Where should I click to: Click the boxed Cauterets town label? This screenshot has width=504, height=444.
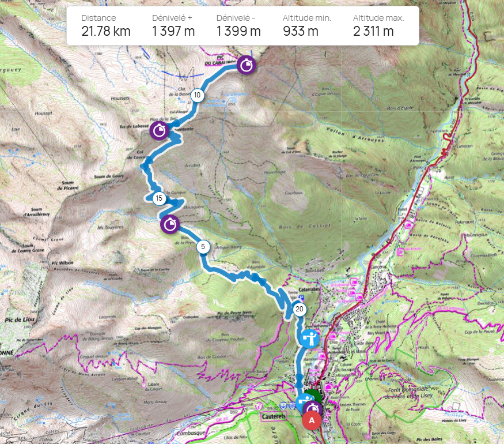click(x=274, y=416)
